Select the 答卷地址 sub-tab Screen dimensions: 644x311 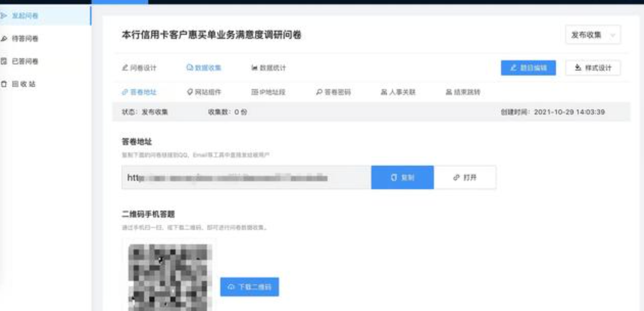click(139, 92)
